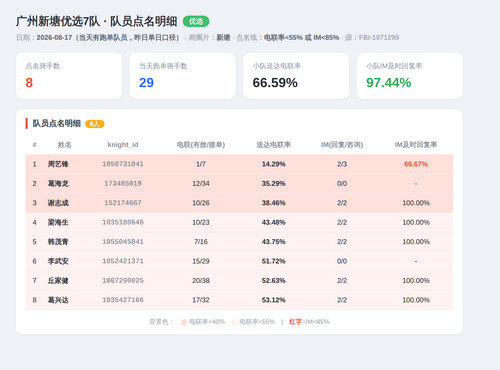Click the threshold text 电联率<55% 或 IM<85%

pos(301,37)
